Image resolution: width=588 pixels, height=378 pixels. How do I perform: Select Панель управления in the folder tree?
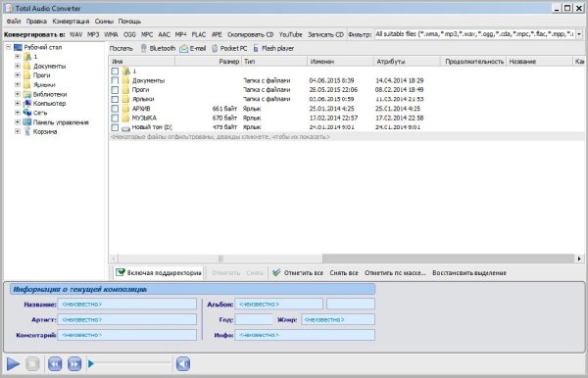coord(61,122)
